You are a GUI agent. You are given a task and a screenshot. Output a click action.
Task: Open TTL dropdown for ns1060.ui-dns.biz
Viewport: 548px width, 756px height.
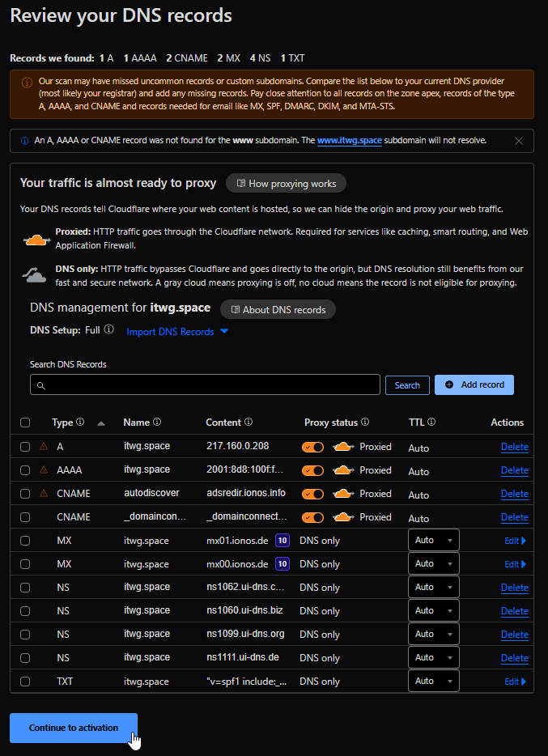pyautogui.click(x=434, y=610)
